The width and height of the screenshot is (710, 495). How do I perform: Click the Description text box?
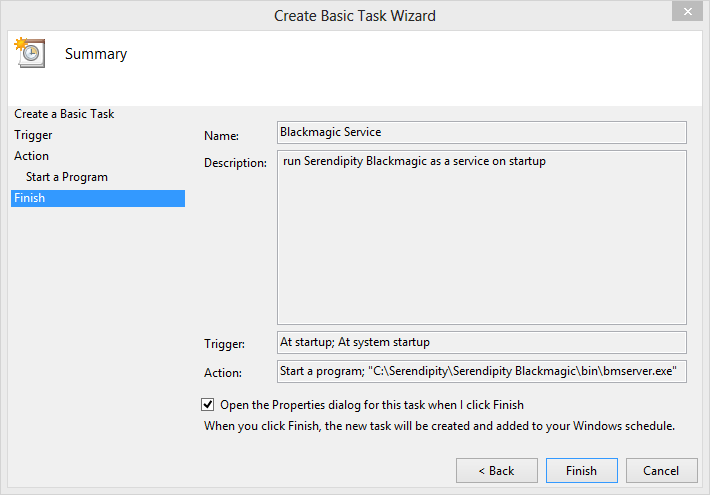pyautogui.click(x=482, y=237)
